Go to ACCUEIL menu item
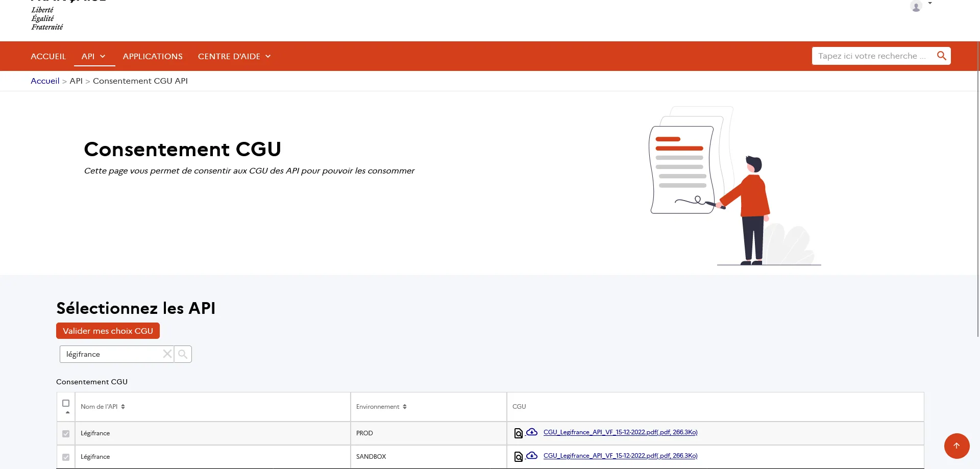The height and width of the screenshot is (469, 980). point(48,56)
